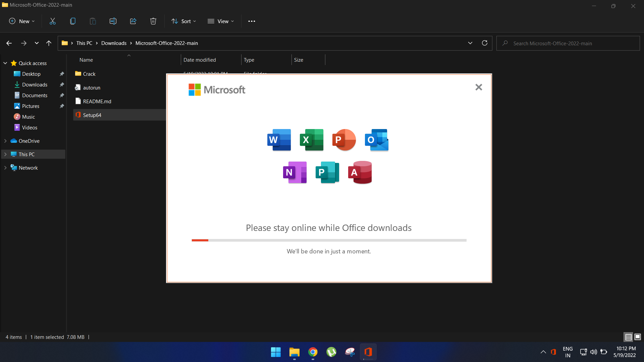Viewport: 644px width, 362px height.
Task: Show hidden system tray icons
Action: pos(543,352)
